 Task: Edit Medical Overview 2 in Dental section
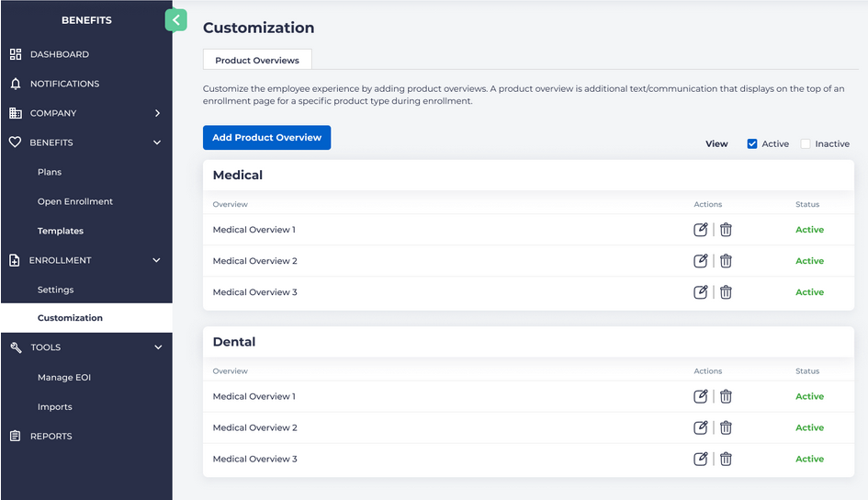click(x=700, y=428)
